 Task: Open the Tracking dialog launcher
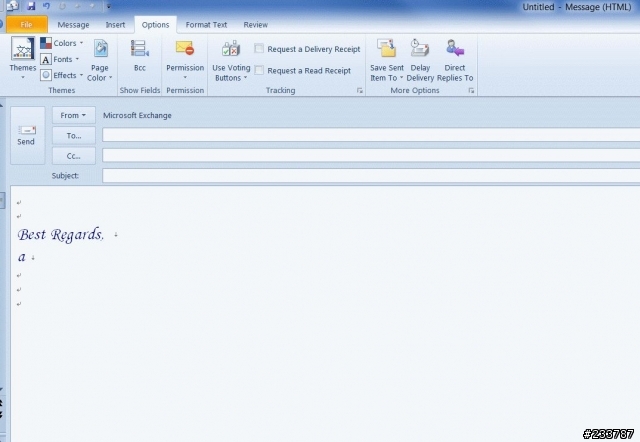click(x=360, y=91)
